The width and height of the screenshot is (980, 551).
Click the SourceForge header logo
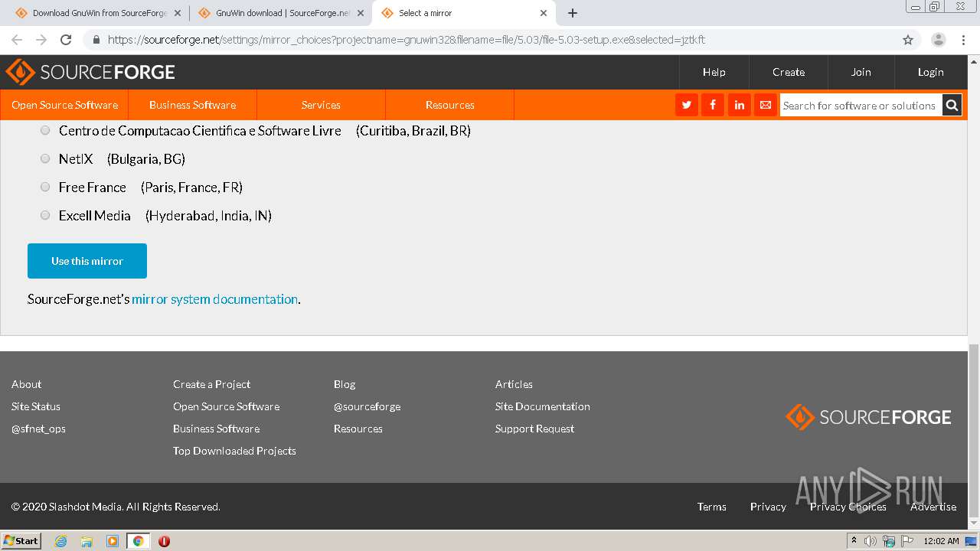coord(90,72)
